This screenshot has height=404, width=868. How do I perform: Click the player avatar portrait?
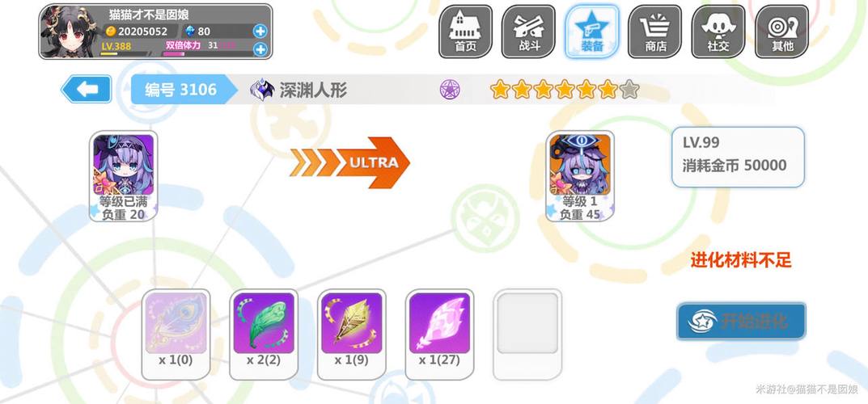70,32
